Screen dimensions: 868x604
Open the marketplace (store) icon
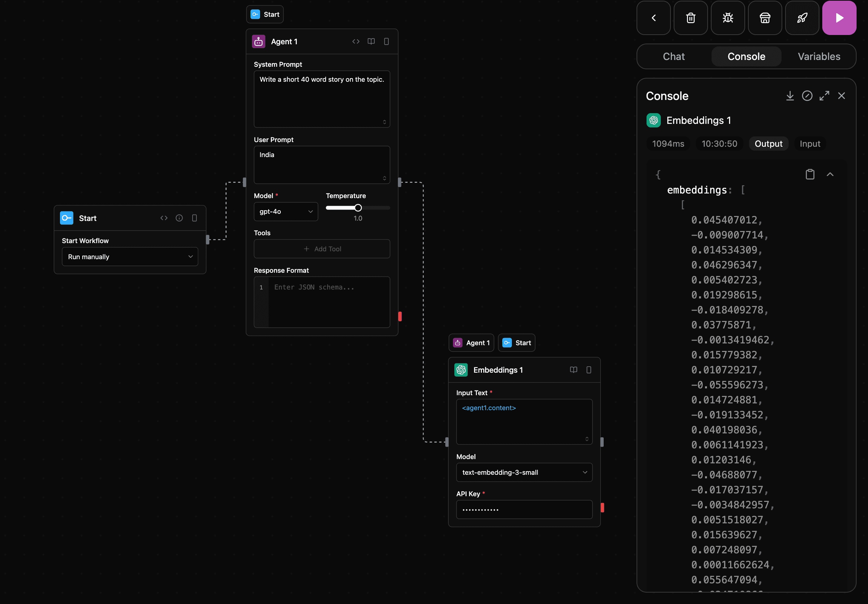click(765, 18)
